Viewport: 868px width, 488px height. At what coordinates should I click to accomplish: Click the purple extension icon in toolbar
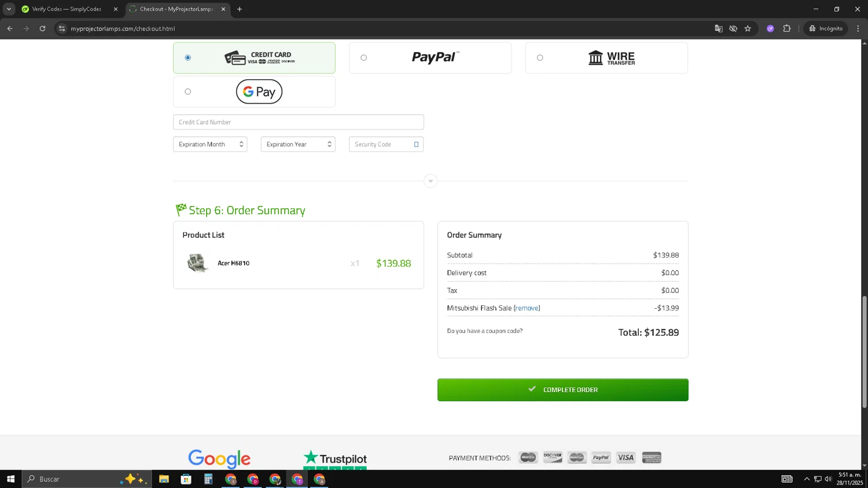(770, 28)
